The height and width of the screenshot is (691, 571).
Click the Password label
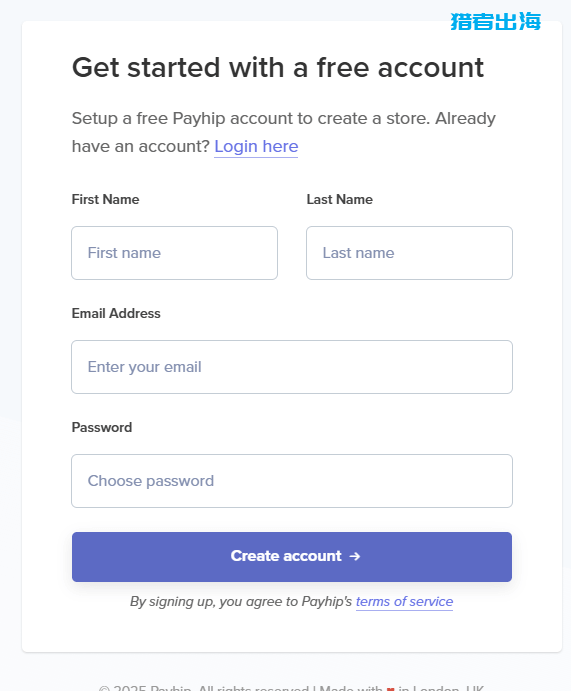(x=102, y=427)
